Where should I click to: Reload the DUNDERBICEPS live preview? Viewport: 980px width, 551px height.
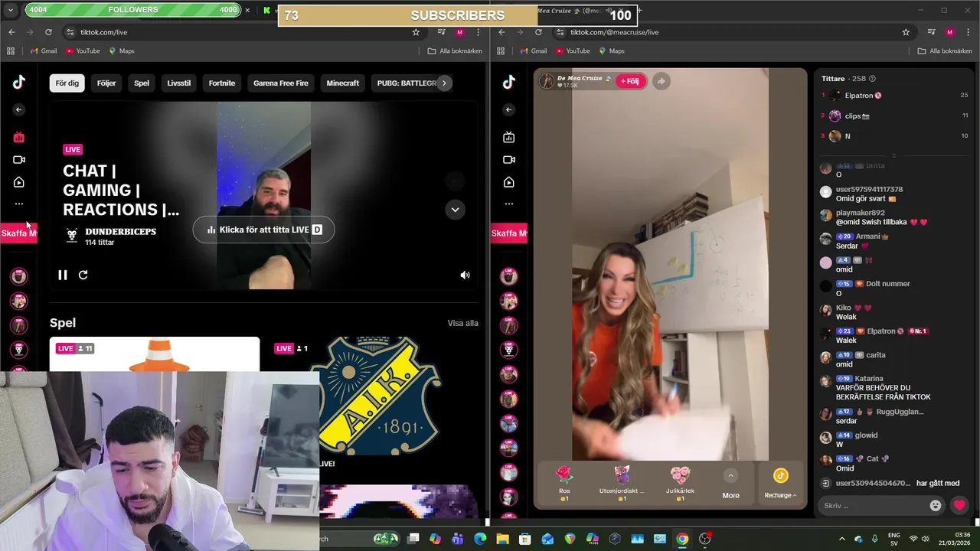83,275
